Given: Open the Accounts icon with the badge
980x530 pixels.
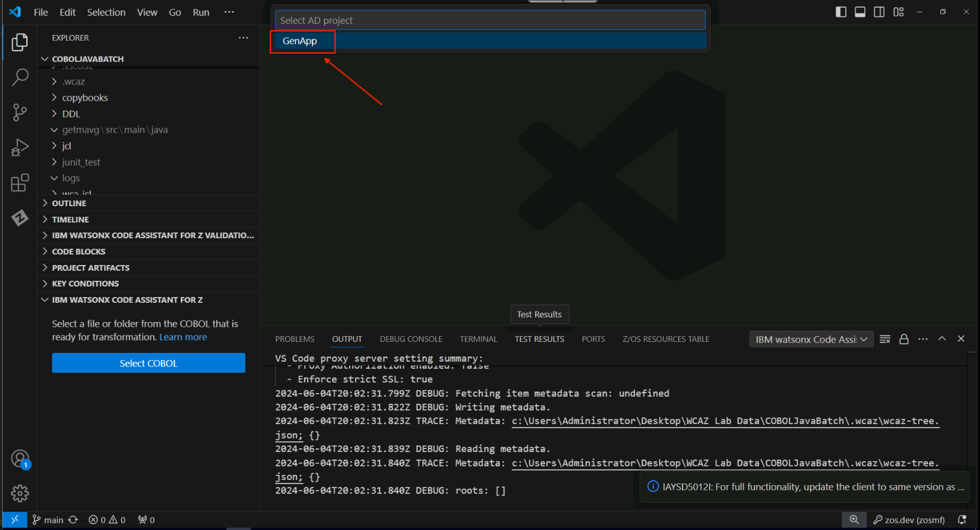Looking at the screenshot, I should pyautogui.click(x=20, y=460).
